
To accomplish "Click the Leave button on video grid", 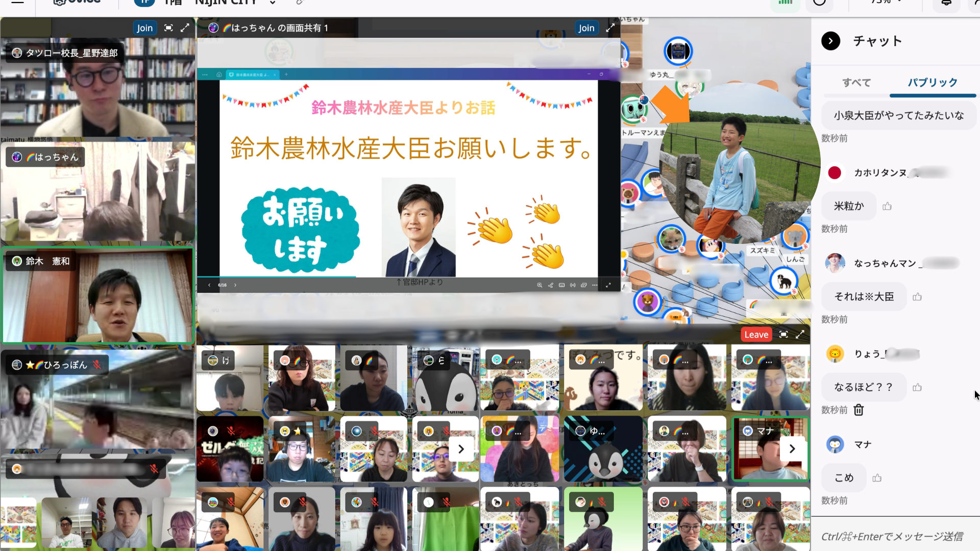I will [x=756, y=335].
